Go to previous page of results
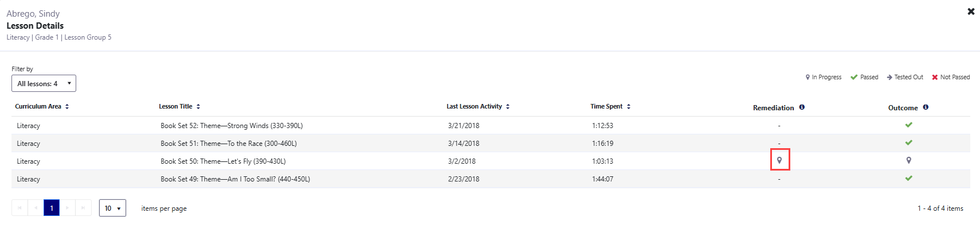Viewport: 980px width, 228px height. pos(36,208)
